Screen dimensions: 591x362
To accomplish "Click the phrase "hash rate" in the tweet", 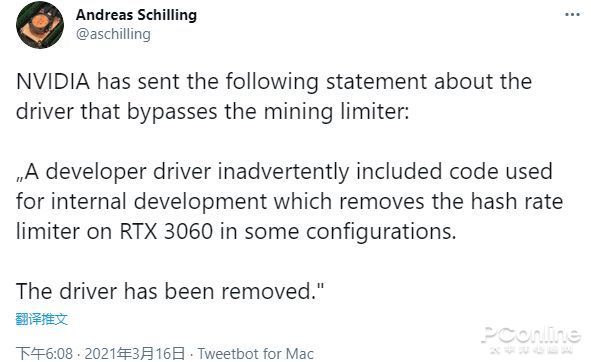I will 517,202.
